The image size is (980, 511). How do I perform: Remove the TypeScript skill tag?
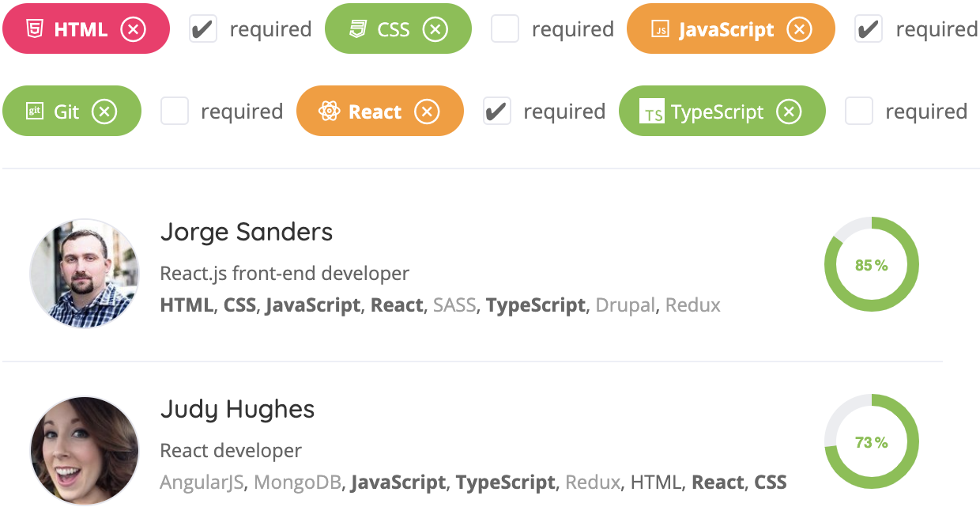[788, 112]
